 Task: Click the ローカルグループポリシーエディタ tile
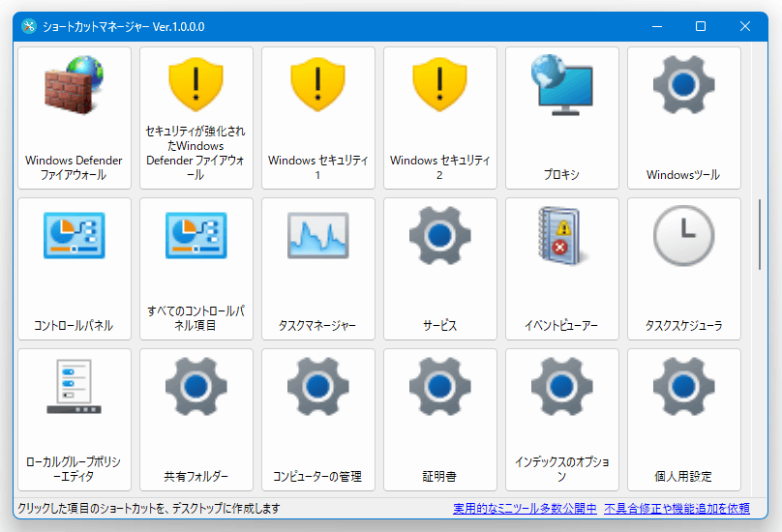74,420
